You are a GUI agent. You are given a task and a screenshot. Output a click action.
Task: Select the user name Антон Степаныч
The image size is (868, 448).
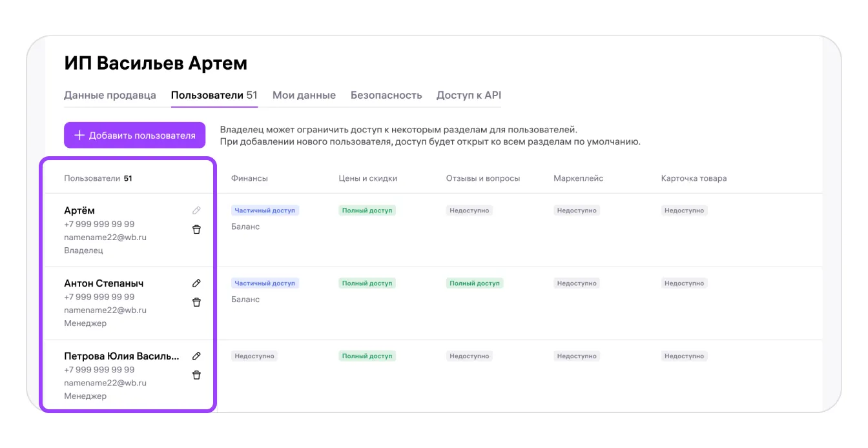point(104,283)
